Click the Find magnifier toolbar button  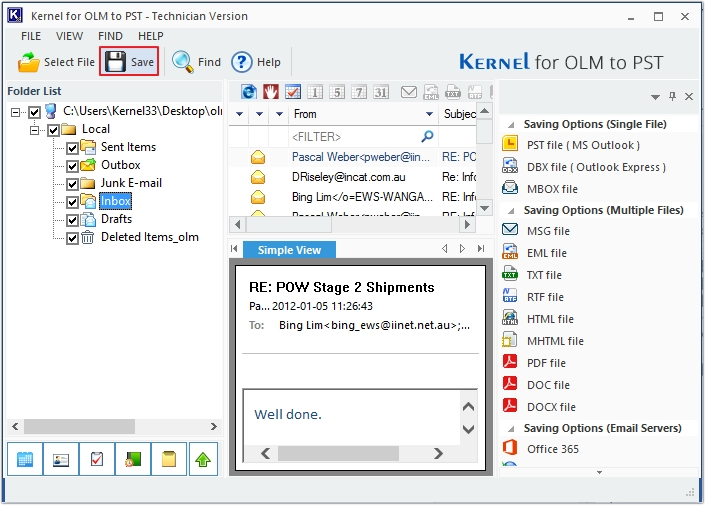point(197,62)
